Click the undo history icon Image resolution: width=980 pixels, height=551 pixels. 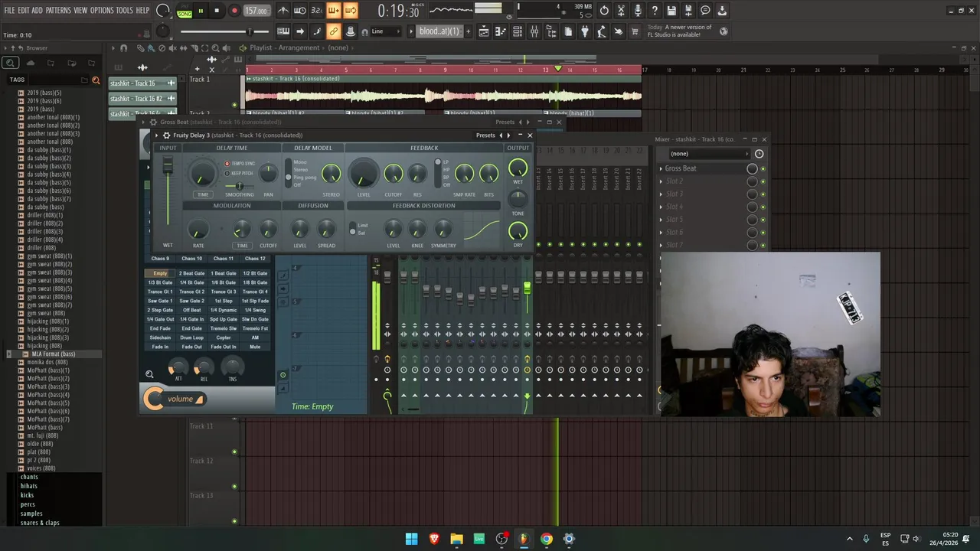604,11
